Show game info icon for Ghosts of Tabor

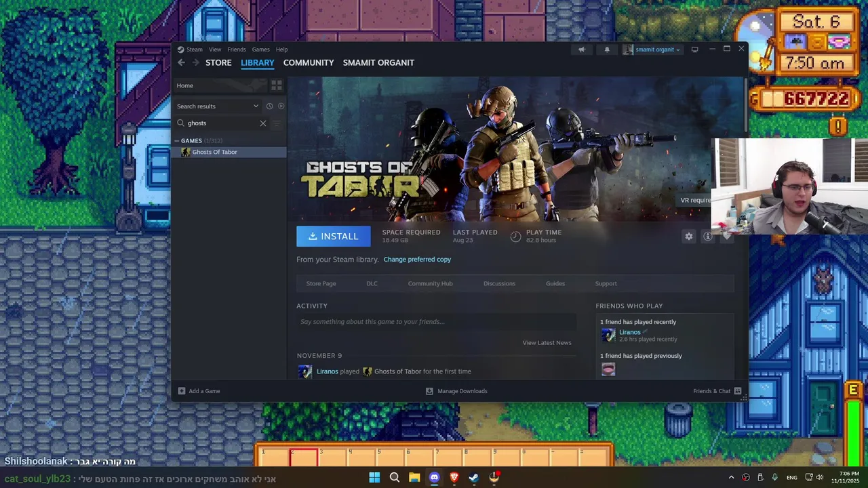tap(707, 237)
